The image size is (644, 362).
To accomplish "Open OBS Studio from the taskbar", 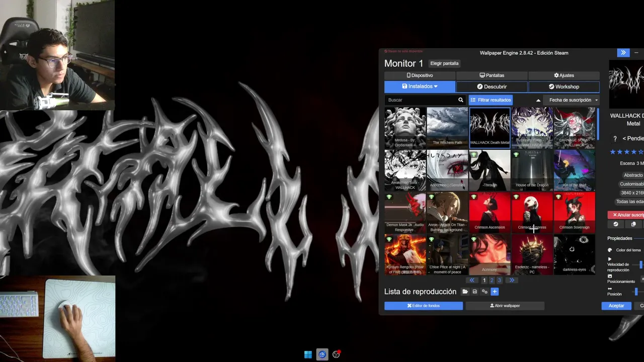I will [337, 354].
